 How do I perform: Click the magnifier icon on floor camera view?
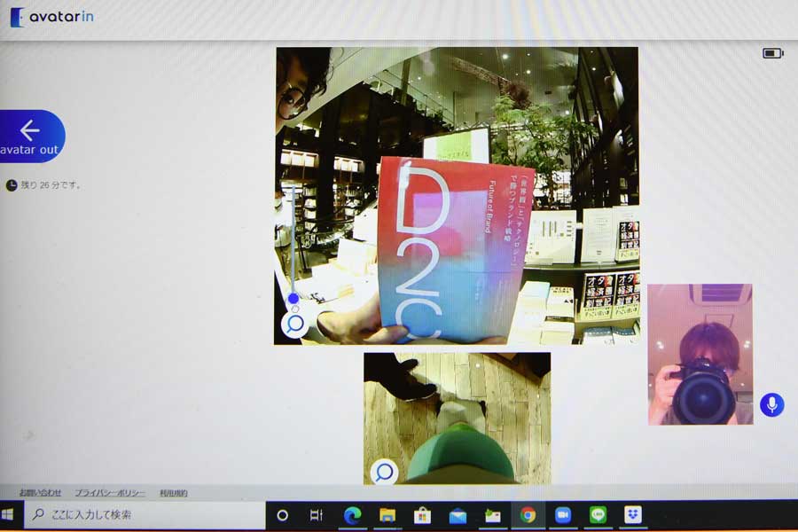pos(384,472)
